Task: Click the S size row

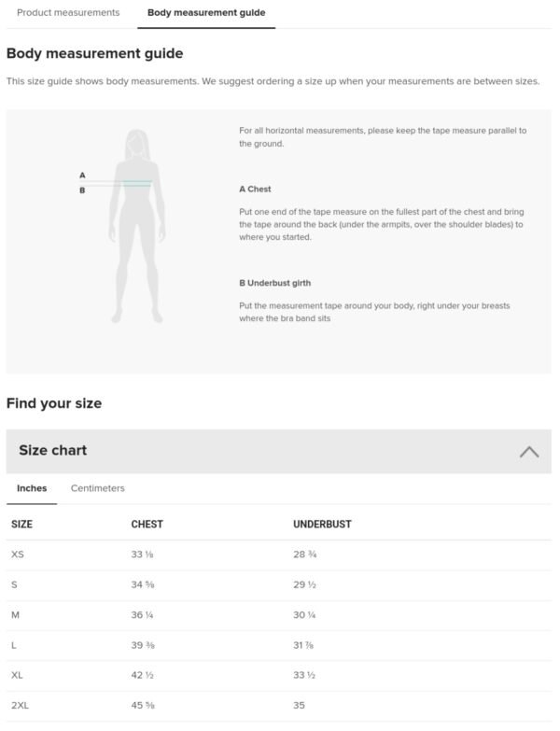Action: click(x=15, y=584)
